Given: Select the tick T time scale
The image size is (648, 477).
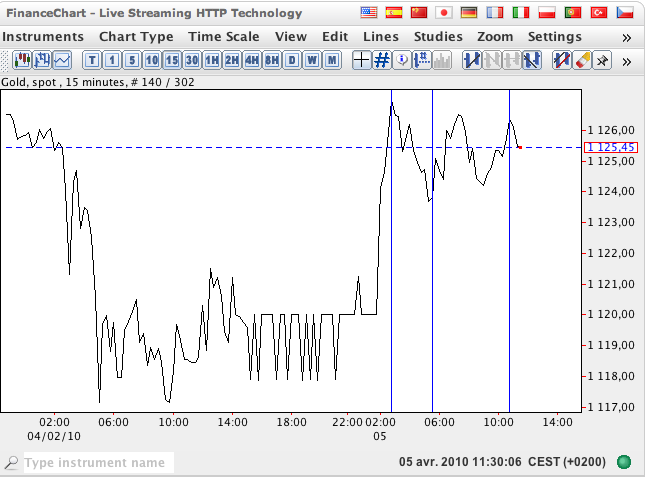Looking at the screenshot, I should click(92, 60).
